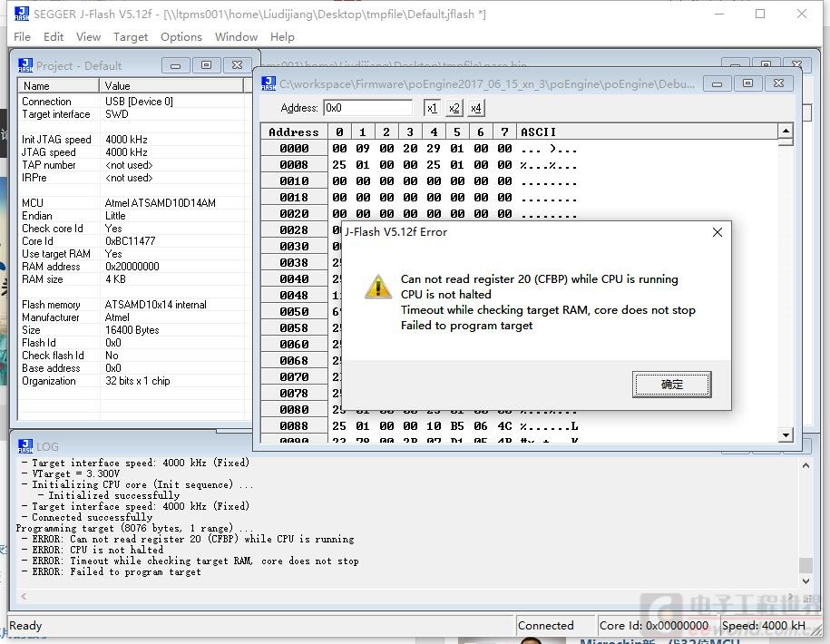This screenshot has height=644, width=830.
Task: Minimize the main J-Flash window
Action: coord(719,14)
